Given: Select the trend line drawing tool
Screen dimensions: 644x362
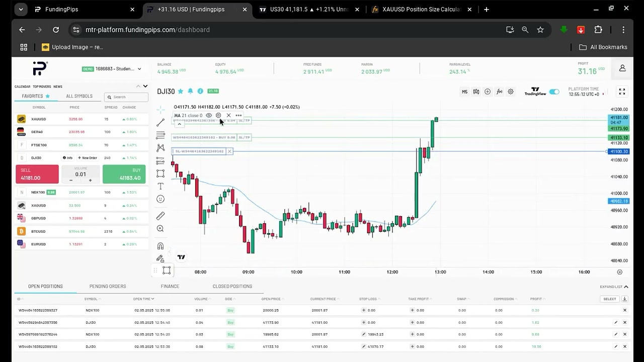Looking at the screenshot, I should pos(160,123).
